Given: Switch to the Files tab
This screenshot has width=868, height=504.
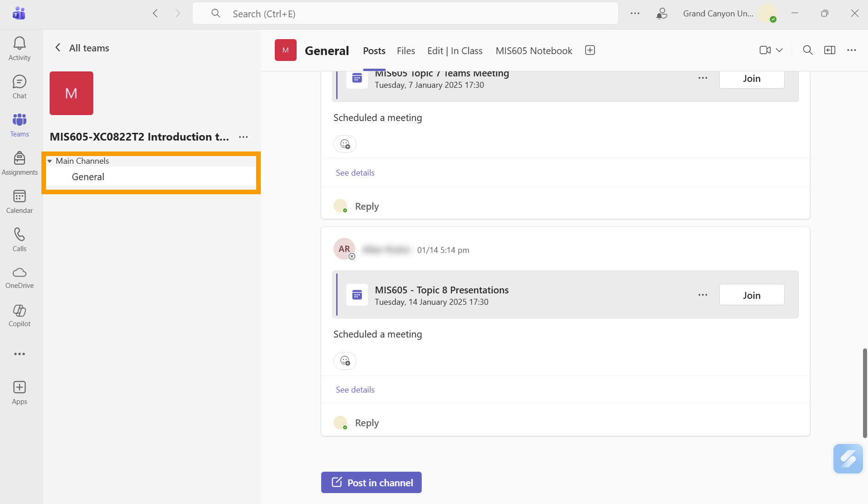Looking at the screenshot, I should (405, 51).
